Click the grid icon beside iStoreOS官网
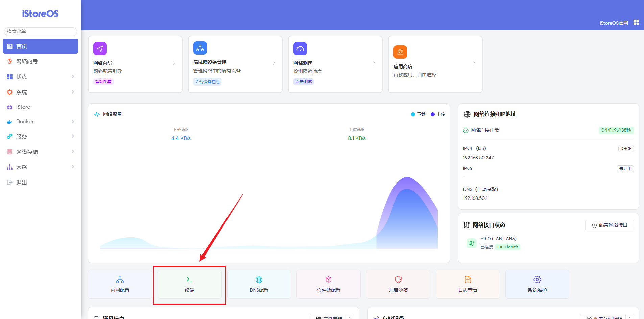The image size is (644, 319). [636, 22]
